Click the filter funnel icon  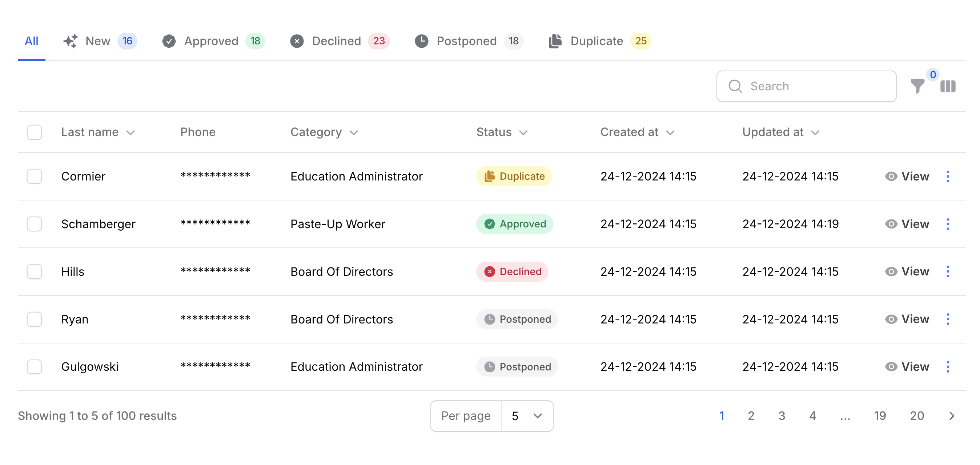(919, 86)
